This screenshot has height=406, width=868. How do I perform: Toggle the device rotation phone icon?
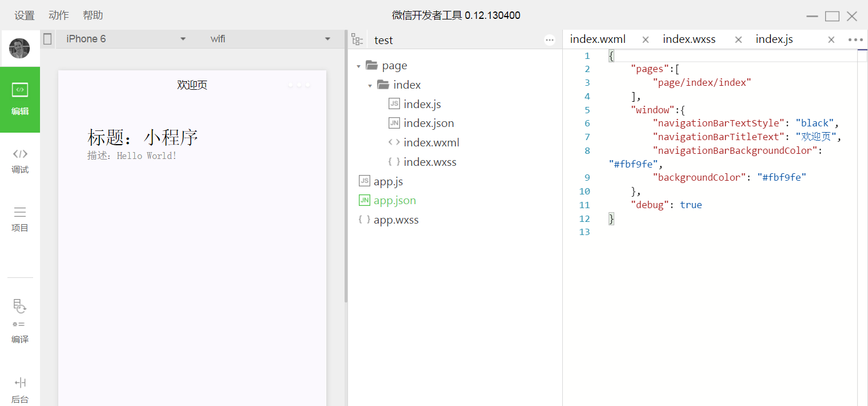[47, 39]
